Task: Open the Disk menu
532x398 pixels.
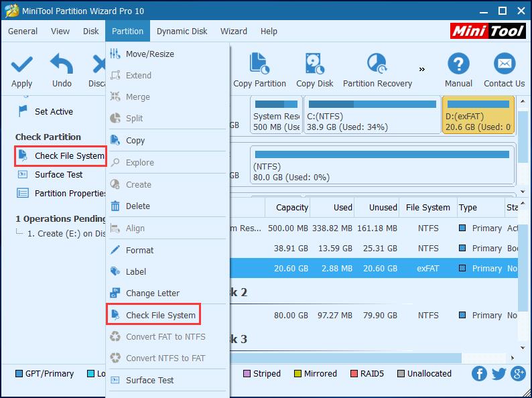Action: pos(90,31)
